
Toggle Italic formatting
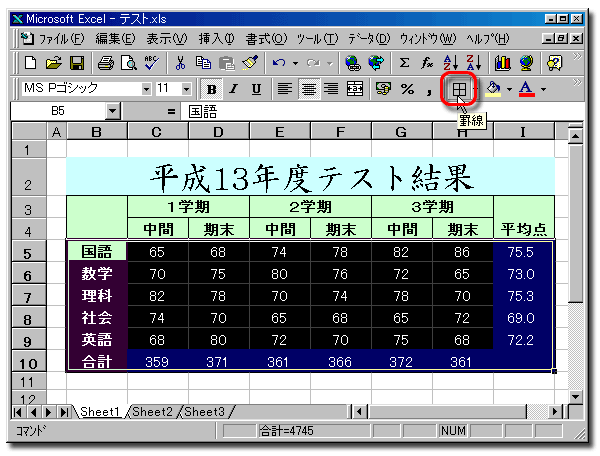point(233,89)
